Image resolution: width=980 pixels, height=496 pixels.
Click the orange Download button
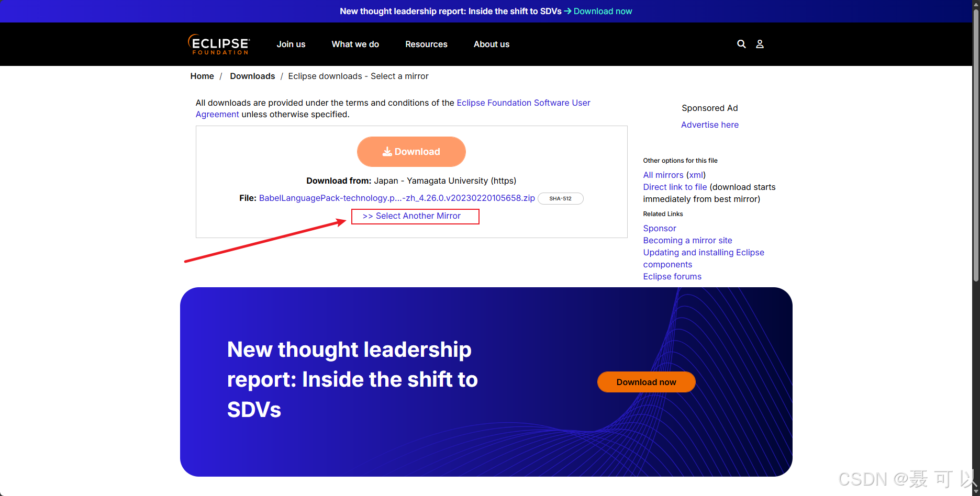click(411, 152)
